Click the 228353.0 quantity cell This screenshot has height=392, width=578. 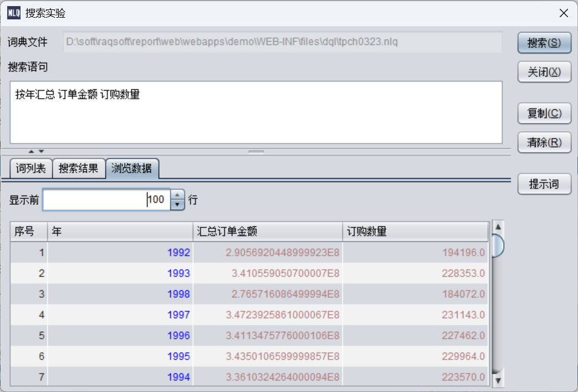pyautogui.click(x=416, y=273)
